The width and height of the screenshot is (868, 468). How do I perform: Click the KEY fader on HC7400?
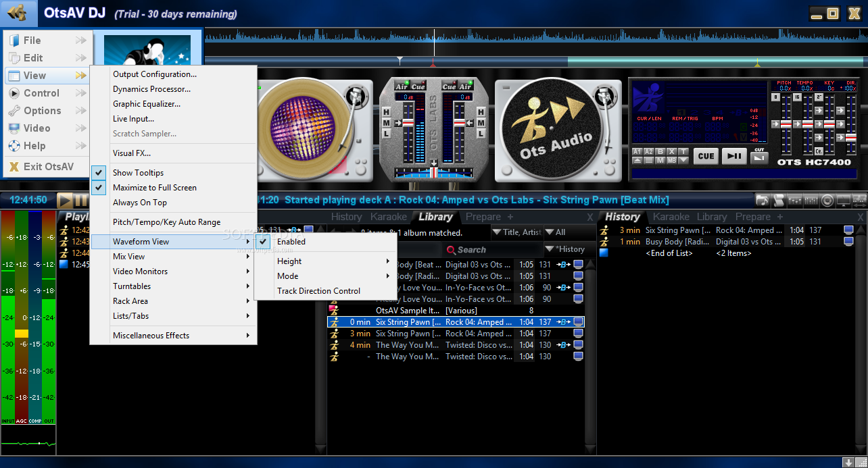[829, 126]
